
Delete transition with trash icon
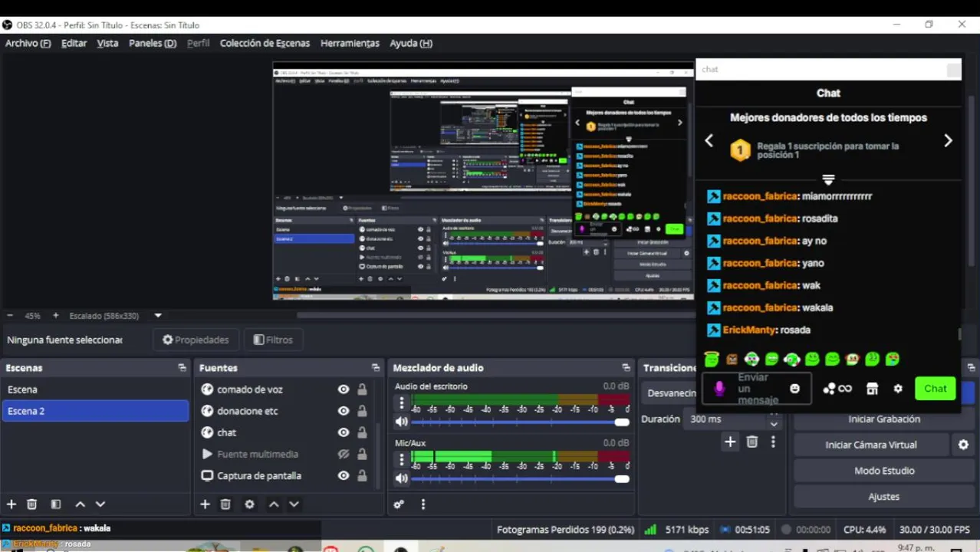(752, 441)
